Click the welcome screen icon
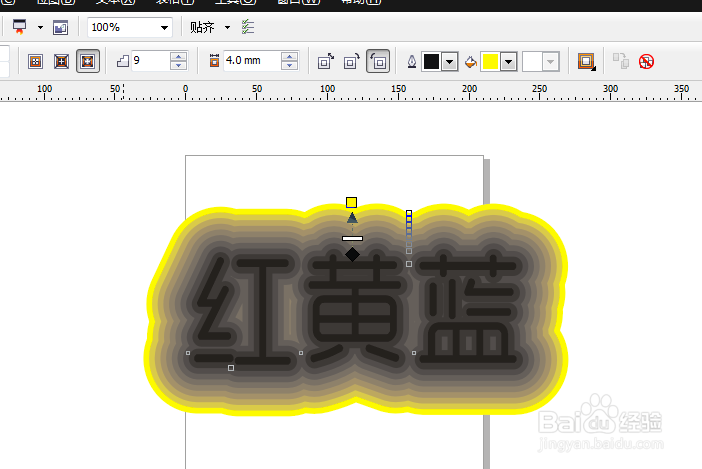This screenshot has width=702, height=469. click(60, 27)
